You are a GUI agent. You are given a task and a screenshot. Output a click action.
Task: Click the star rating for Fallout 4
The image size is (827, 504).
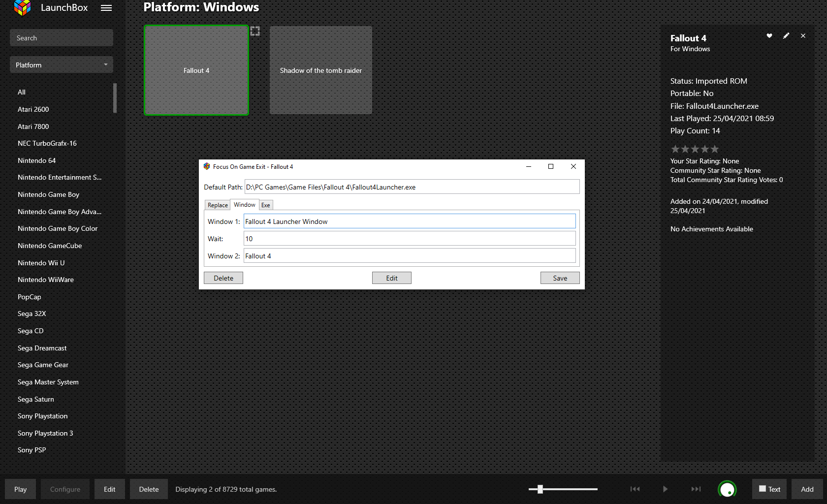pyautogui.click(x=695, y=149)
